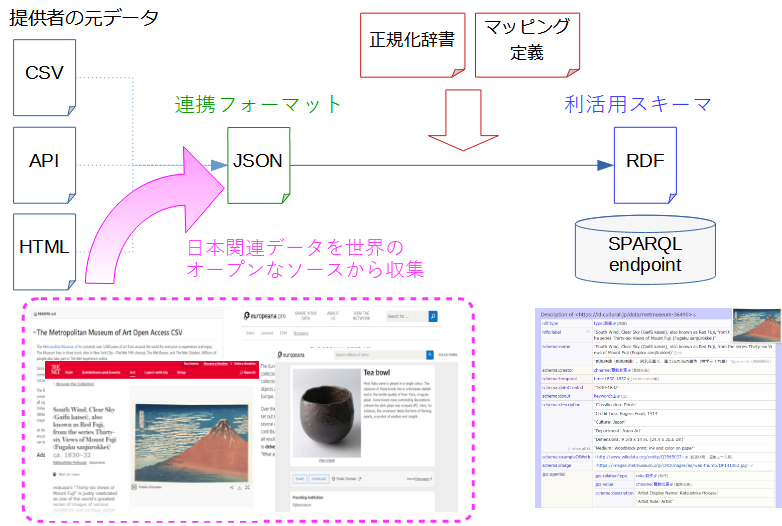Click the 正規化辞書 document shape

pos(411,43)
